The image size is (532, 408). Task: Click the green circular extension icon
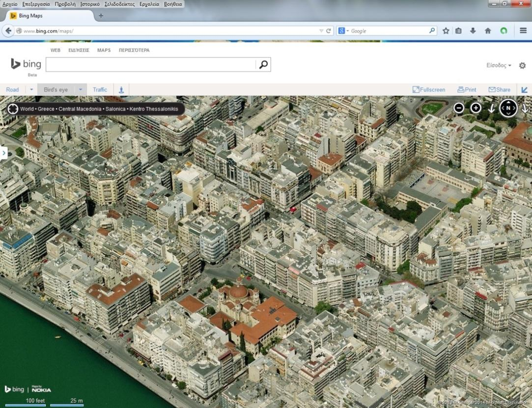[x=504, y=31]
